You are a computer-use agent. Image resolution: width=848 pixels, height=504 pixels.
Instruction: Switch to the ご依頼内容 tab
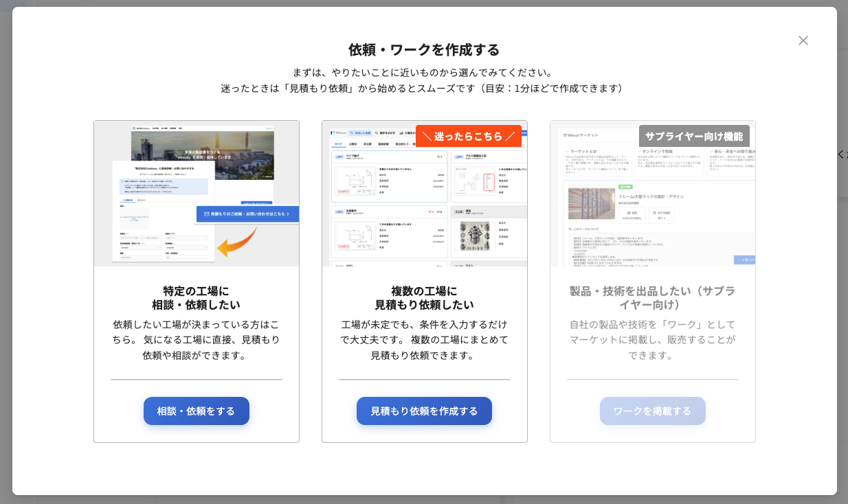click(x=126, y=199)
